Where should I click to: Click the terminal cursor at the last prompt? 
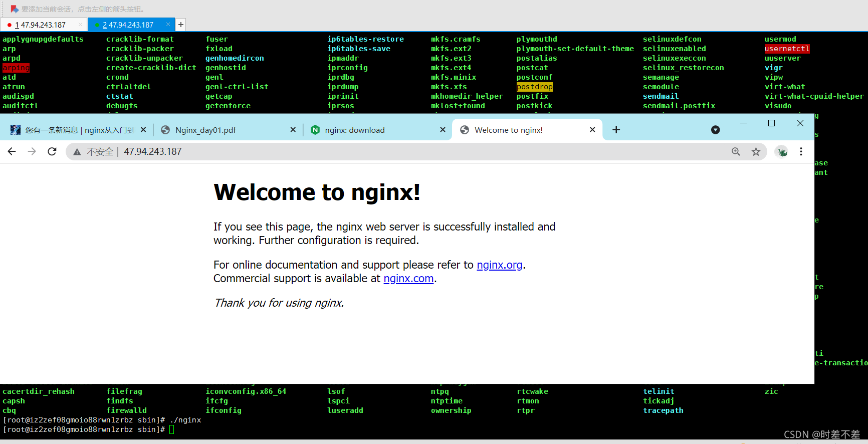pyautogui.click(x=172, y=429)
